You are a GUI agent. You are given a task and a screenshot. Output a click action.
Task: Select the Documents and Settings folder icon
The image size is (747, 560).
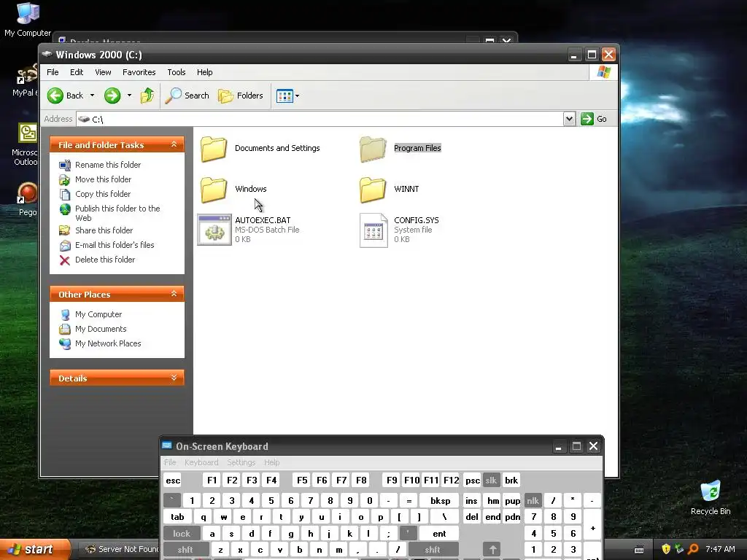tap(214, 149)
